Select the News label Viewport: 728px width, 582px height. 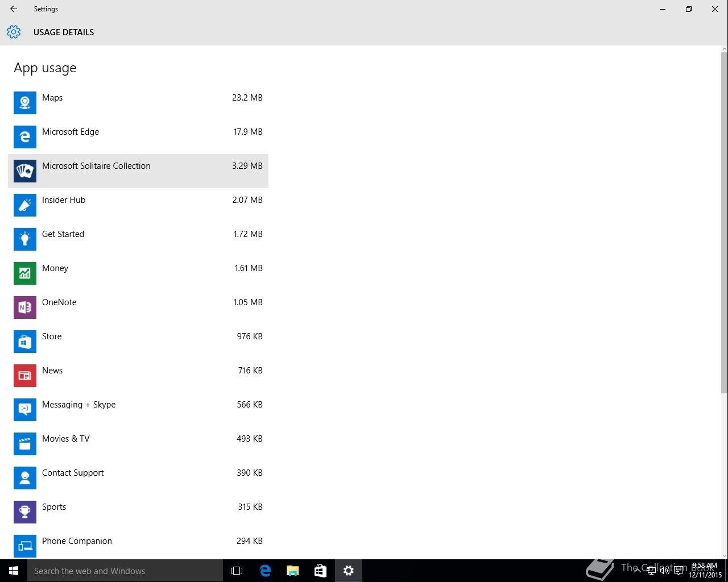click(x=52, y=371)
